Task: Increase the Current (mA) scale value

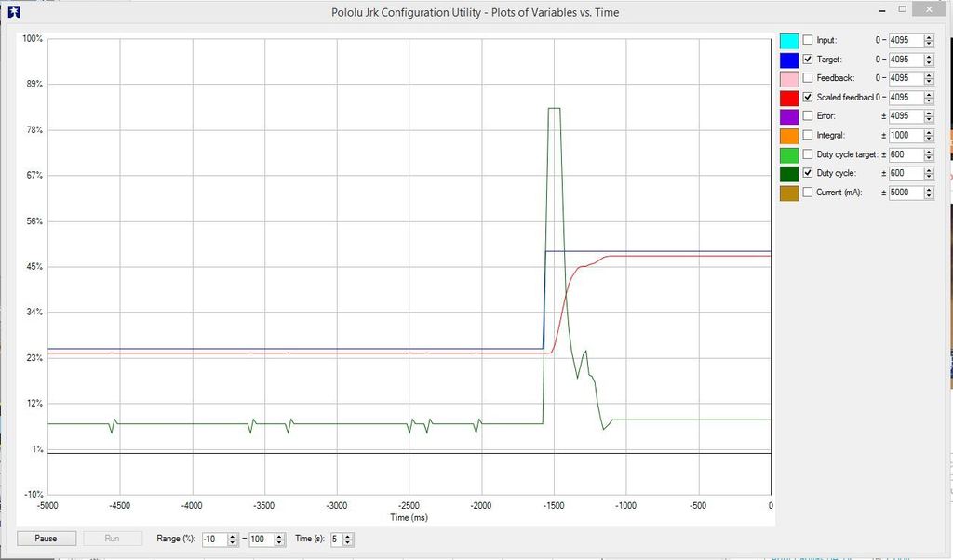Action: (x=929, y=190)
